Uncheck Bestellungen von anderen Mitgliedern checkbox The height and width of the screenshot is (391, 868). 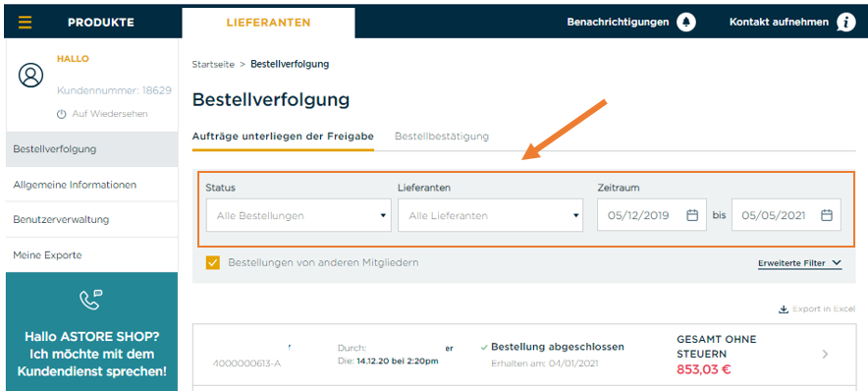(213, 262)
